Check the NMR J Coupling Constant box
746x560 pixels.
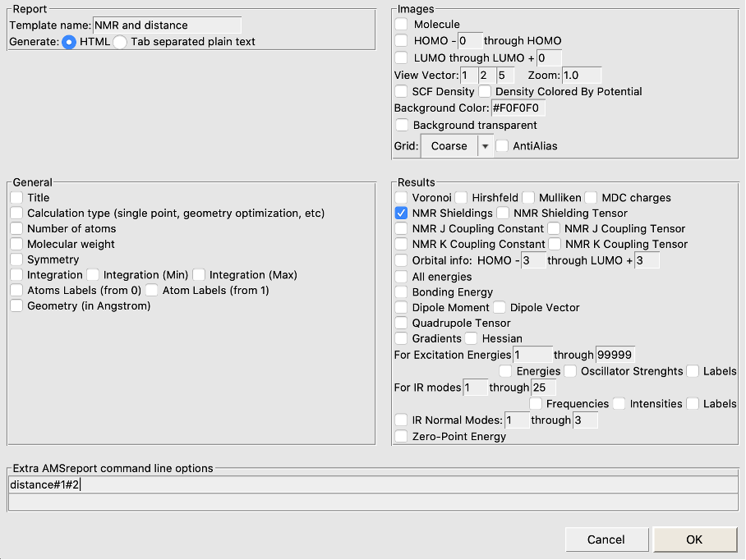[401, 228]
